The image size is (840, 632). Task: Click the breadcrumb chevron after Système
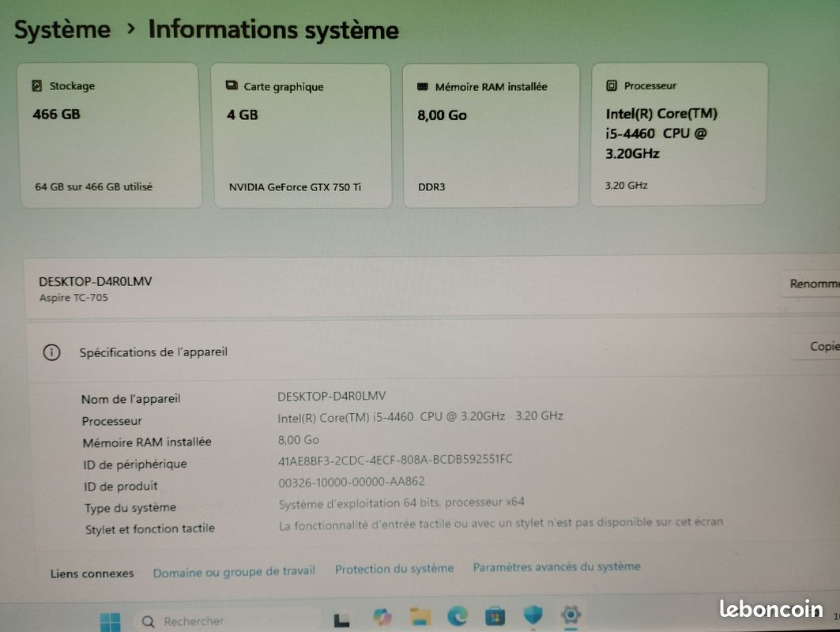pos(130,29)
